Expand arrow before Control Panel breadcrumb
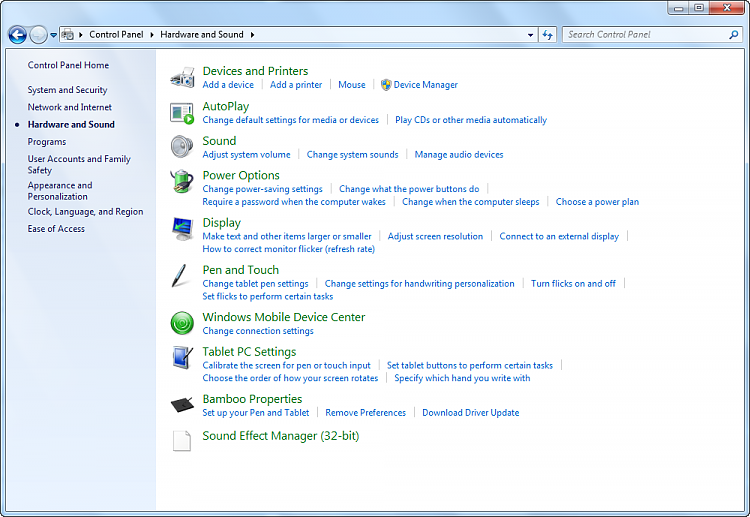The image size is (750, 517). tap(80, 34)
